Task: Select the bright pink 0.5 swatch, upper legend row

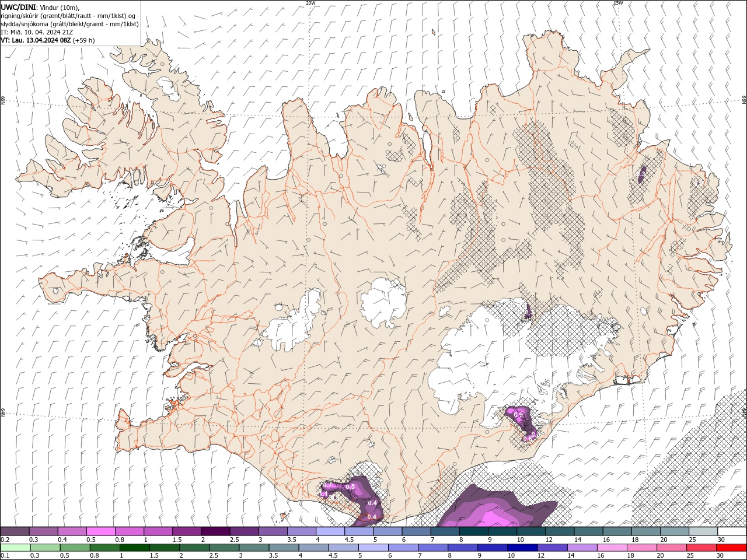Action: pos(101,531)
